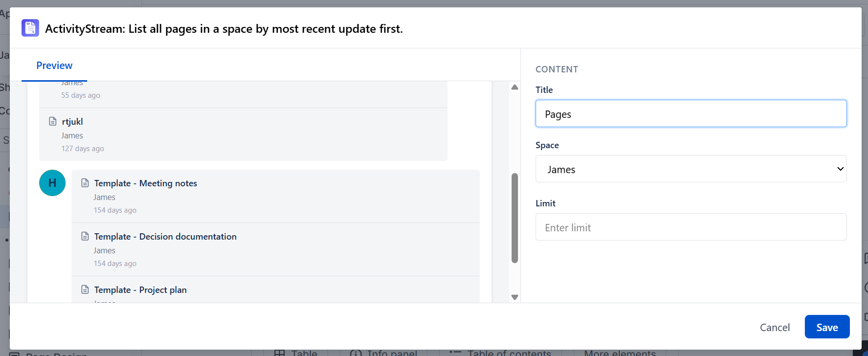
Task: Cancel the macro dialog
Action: (x=774, y=327)
